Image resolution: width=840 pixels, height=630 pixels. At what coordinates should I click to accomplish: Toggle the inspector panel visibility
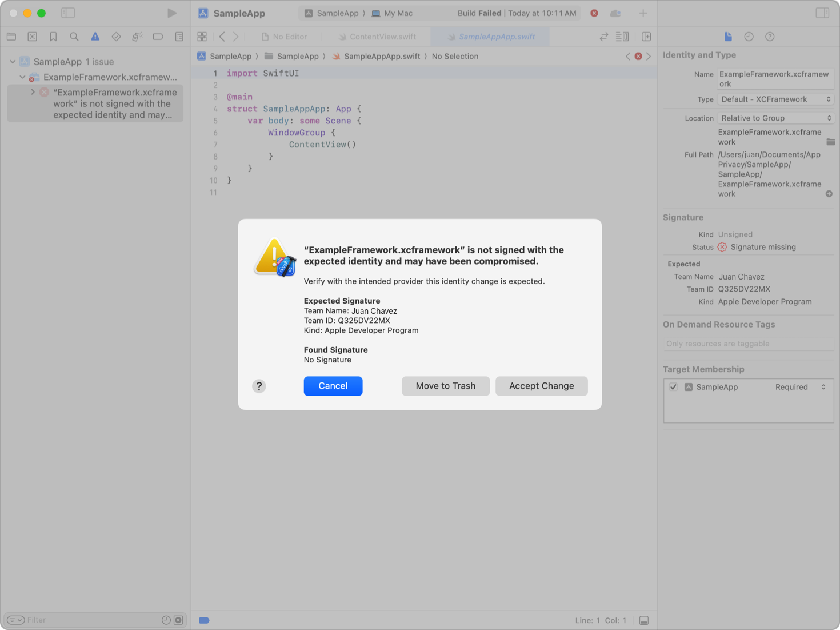coord(822,13)
